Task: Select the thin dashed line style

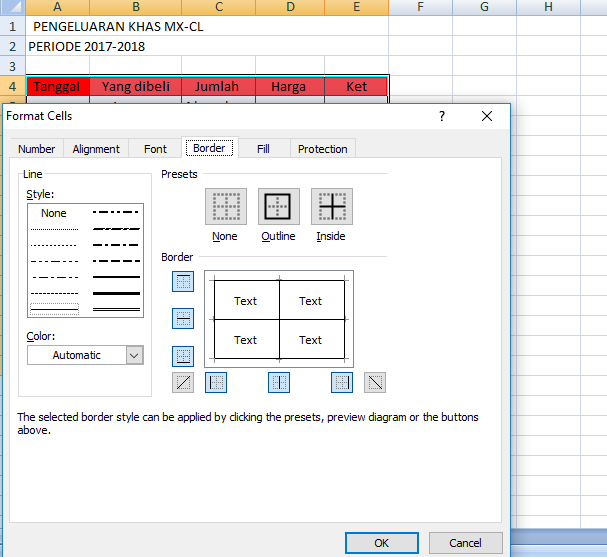Action: click(54, 293)
